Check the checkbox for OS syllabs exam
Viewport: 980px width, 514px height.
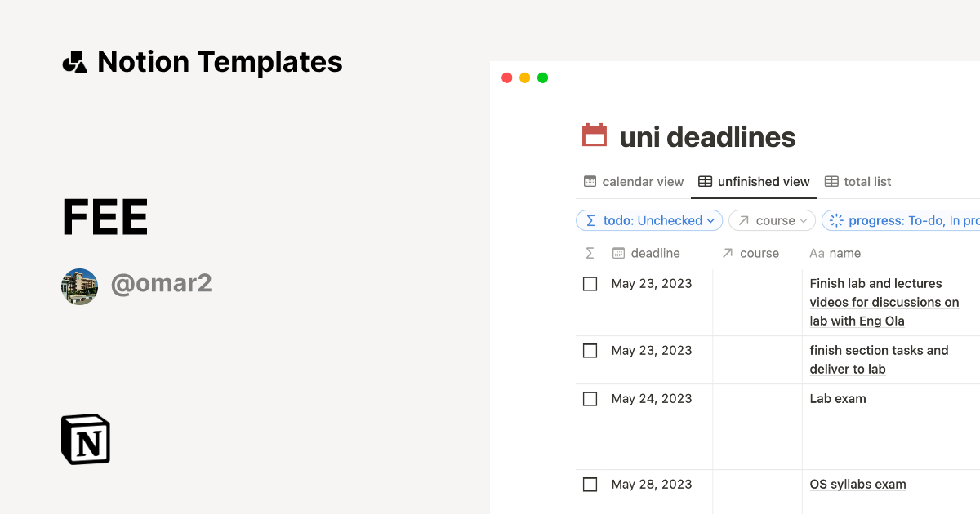(590, 484)
